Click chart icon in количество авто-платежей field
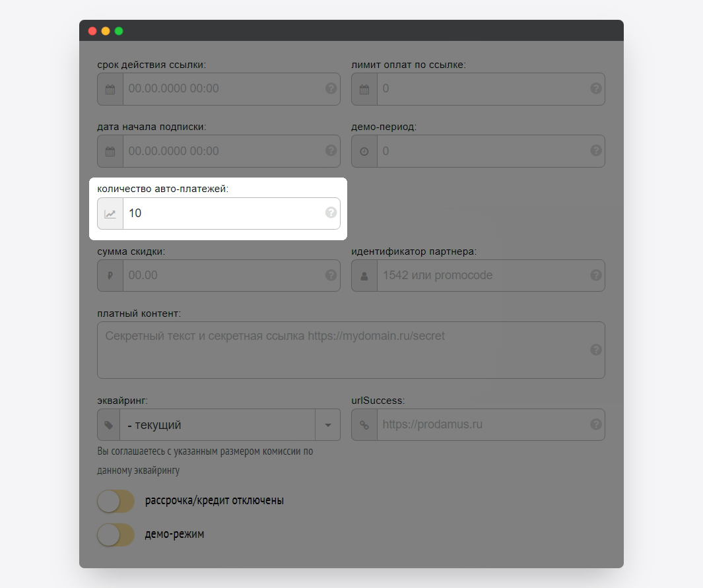 (x=110, y=214)
